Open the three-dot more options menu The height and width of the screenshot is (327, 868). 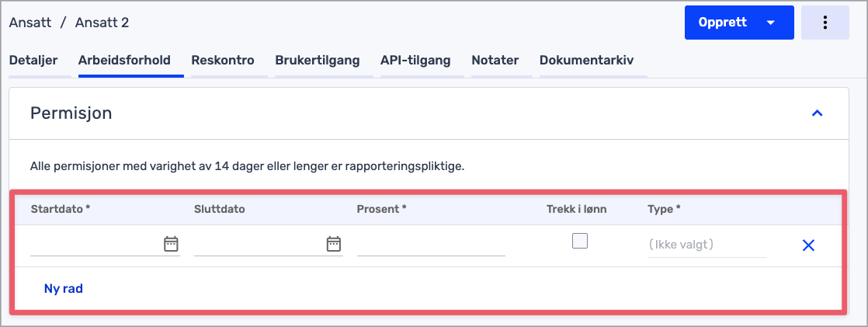[825, 23]
